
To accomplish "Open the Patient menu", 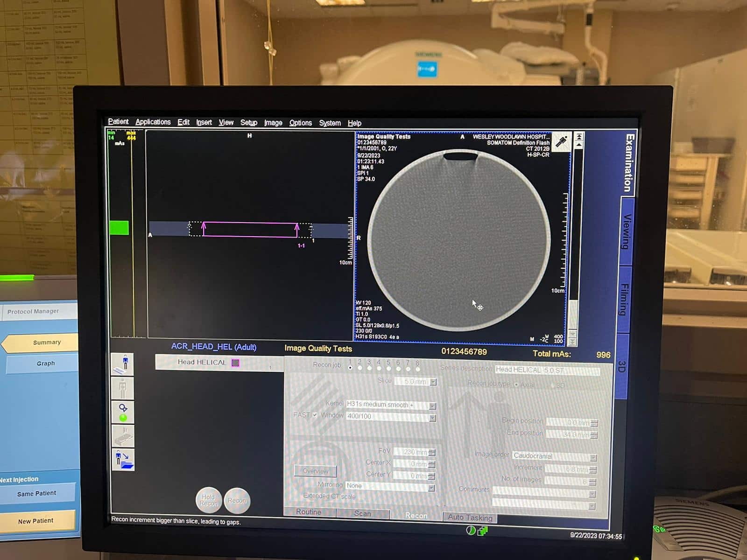I will pyautogui.click(x=118, y=121).
